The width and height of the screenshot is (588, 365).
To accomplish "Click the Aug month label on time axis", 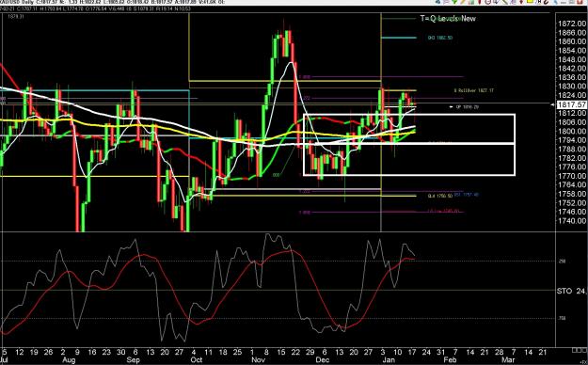I will tap(69, 360).
